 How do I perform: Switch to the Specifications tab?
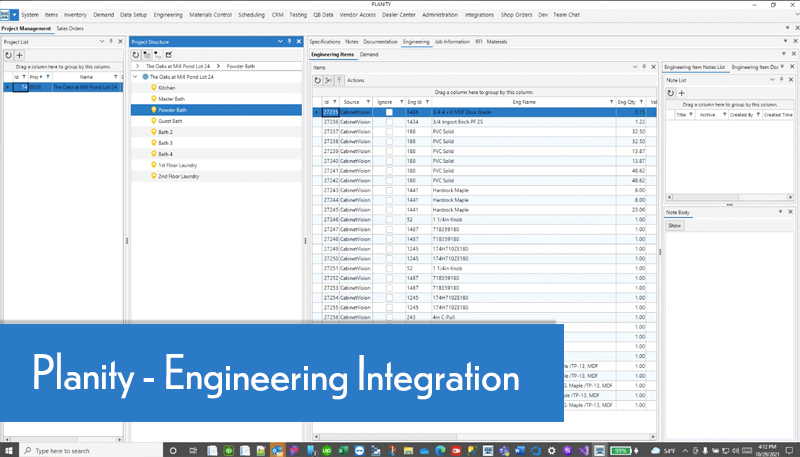(x=324, y=42)
